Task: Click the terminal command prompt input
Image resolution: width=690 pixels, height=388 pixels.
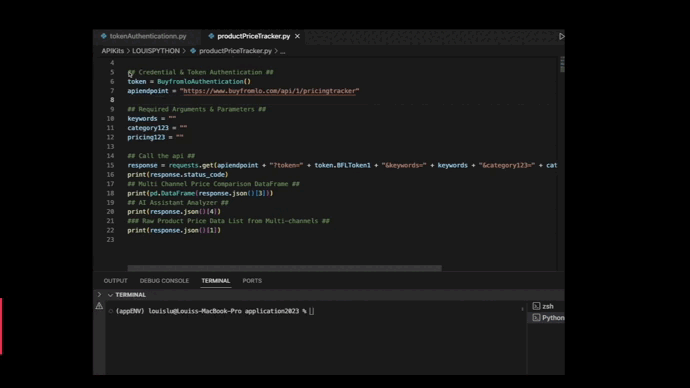Action: [x=312, y=311]
